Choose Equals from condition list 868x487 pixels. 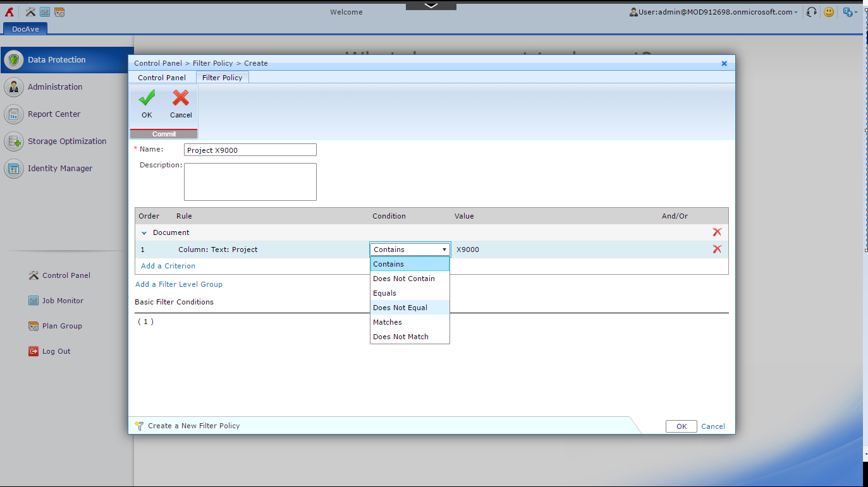click(410, 293)
